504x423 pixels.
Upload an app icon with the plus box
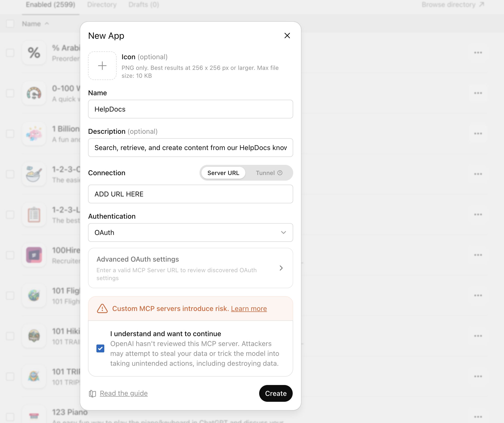pos(102,66)
